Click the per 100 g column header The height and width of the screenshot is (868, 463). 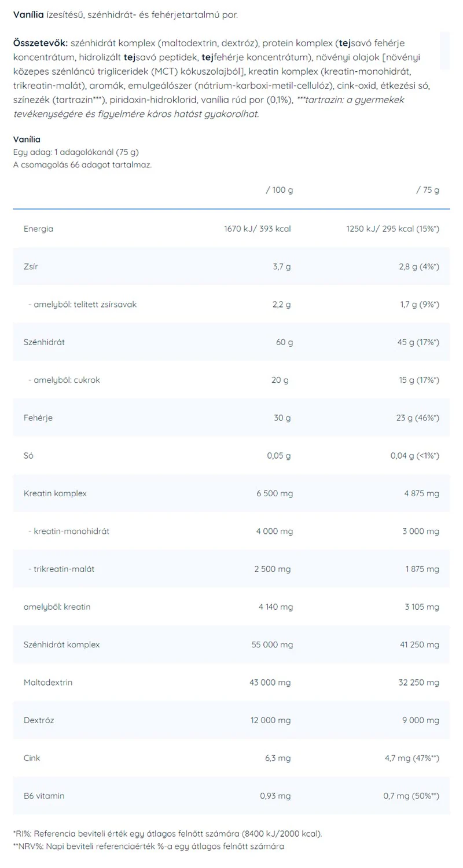279,190
